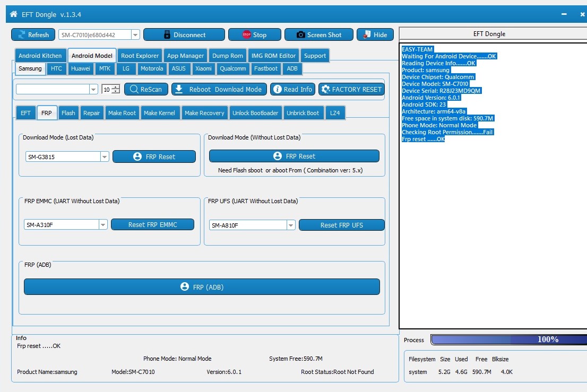Viewport: 587px width, 392px height.
Task: Open the Unbrick Boot sub-tab
Action: (303, 113)
